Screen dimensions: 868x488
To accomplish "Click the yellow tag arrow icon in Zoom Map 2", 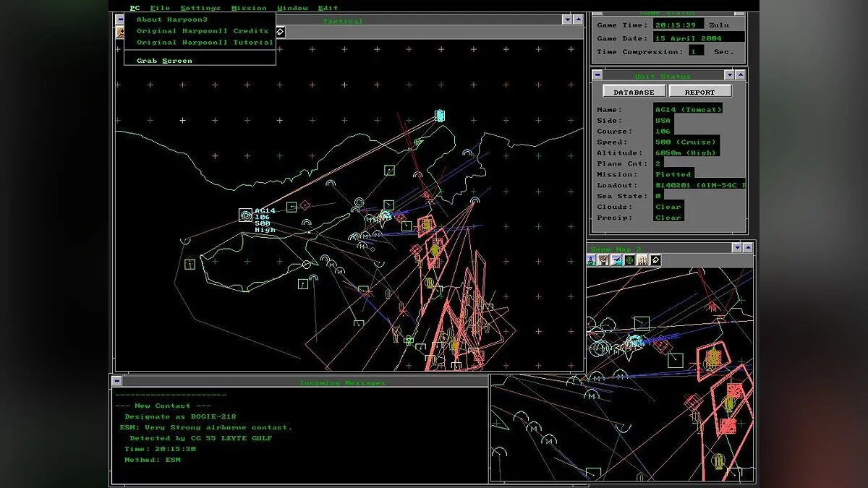I will [655, 260].
